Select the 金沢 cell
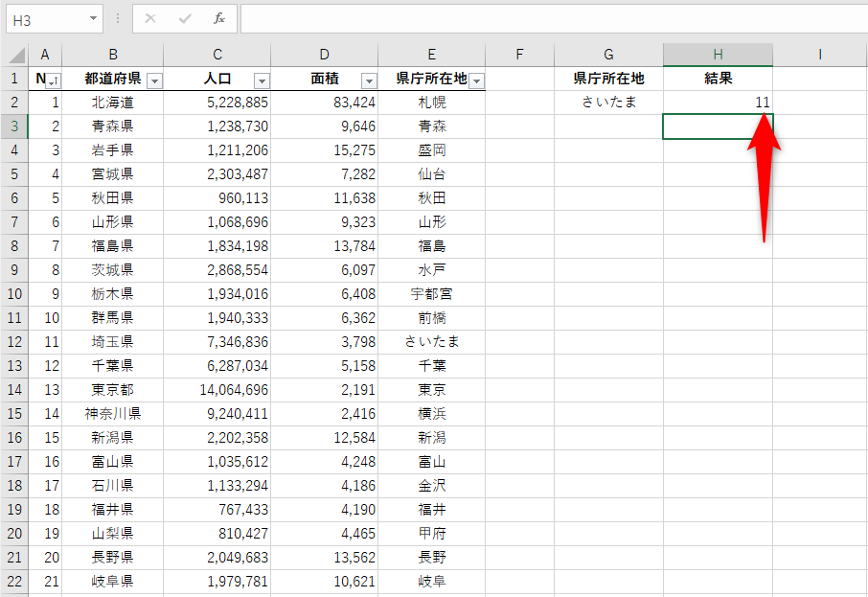This screenshot has height=597, width=868. point(432,485)
